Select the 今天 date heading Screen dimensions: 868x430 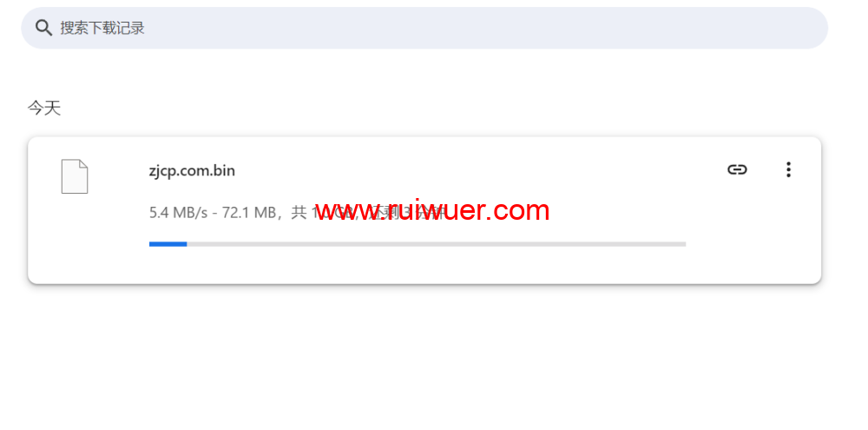(44, 108)
